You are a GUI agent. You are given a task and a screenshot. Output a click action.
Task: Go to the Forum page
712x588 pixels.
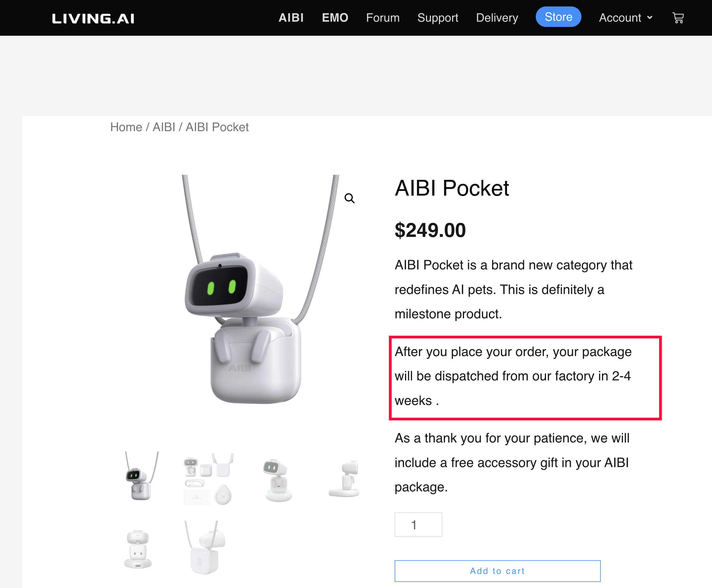383,18
